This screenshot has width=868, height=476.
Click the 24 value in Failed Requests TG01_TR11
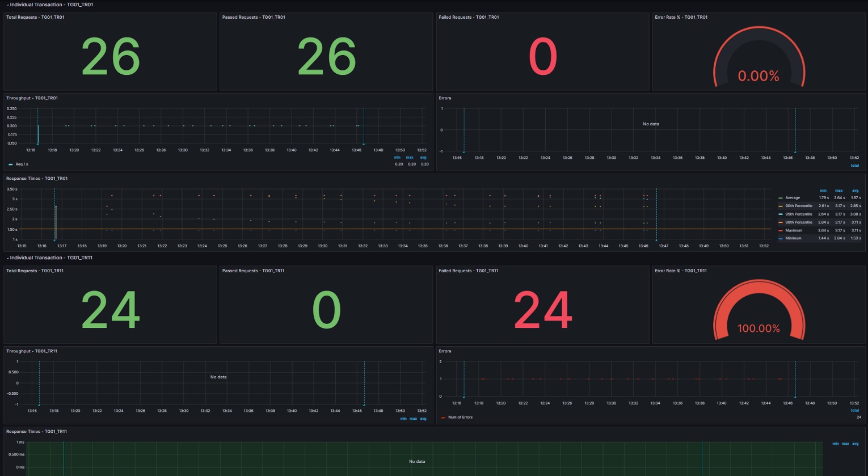tap(543, 310)
